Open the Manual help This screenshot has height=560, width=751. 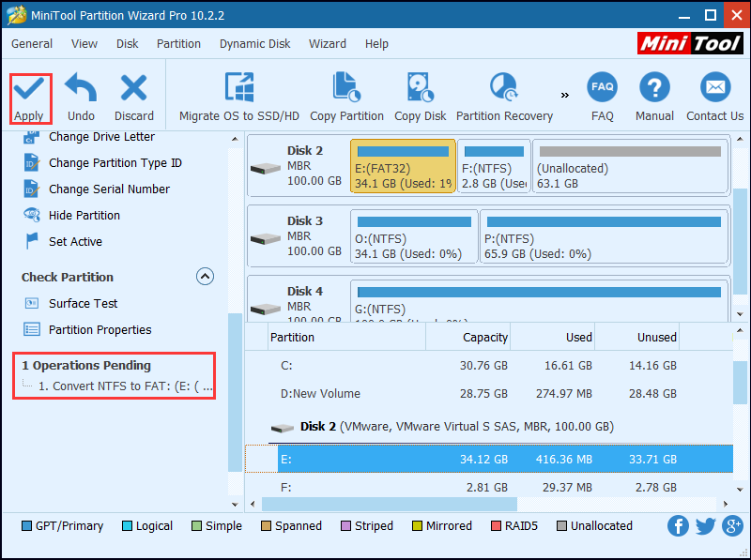[654, 98]
